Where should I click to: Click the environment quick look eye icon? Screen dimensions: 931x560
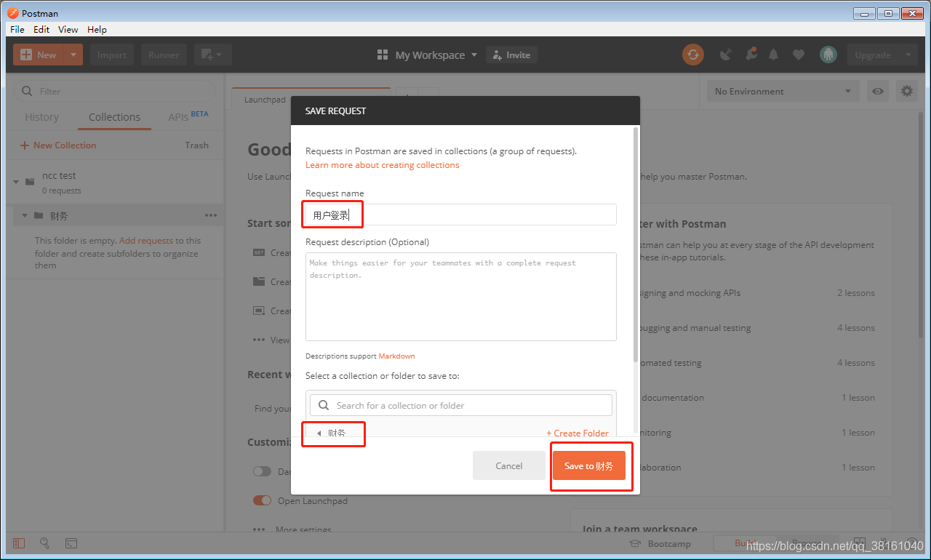point(879,91)
